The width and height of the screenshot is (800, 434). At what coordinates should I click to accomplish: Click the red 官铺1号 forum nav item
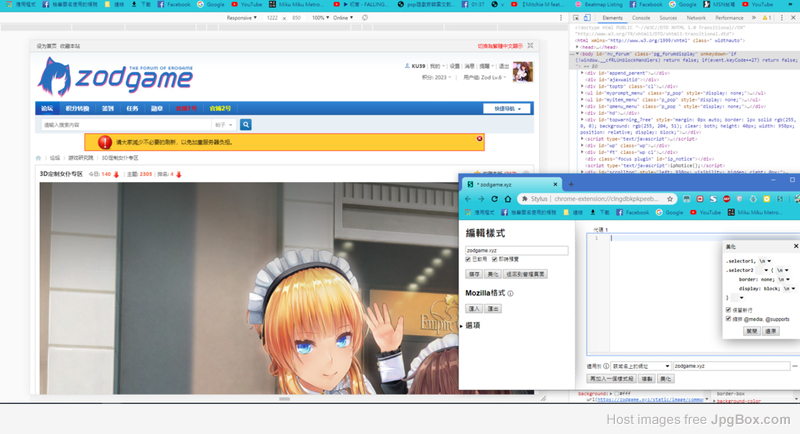pos(186,109)
